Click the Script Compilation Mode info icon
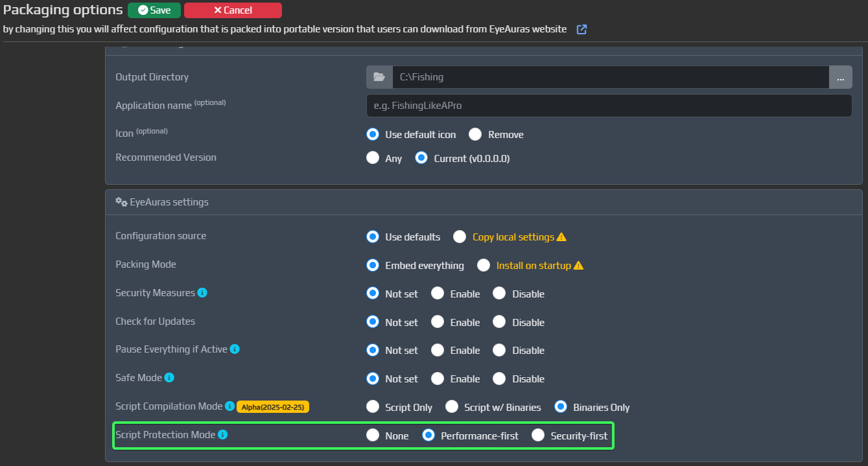This screenshot has height=466, width=868. coord(229,406)
